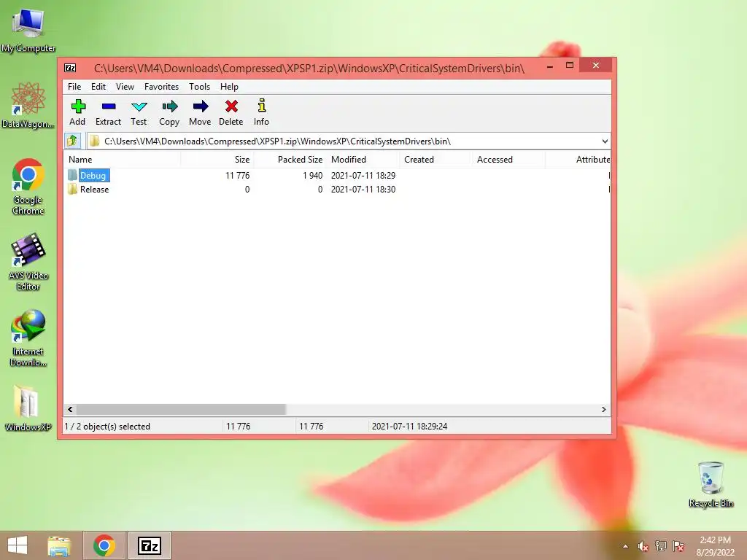Sort by Accessed column header
The image size is (747, 560).
[x=509, y=160]
